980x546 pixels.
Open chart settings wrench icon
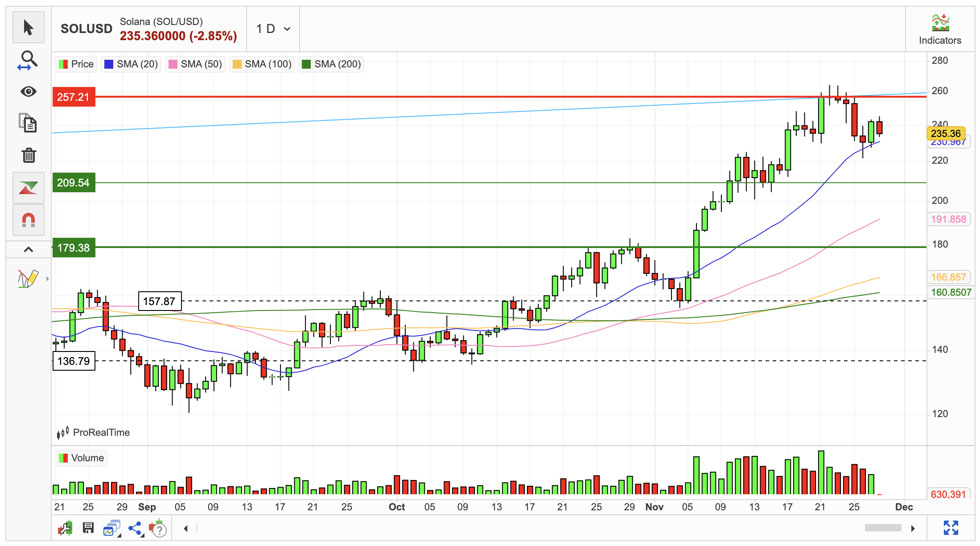click(65, 528)
